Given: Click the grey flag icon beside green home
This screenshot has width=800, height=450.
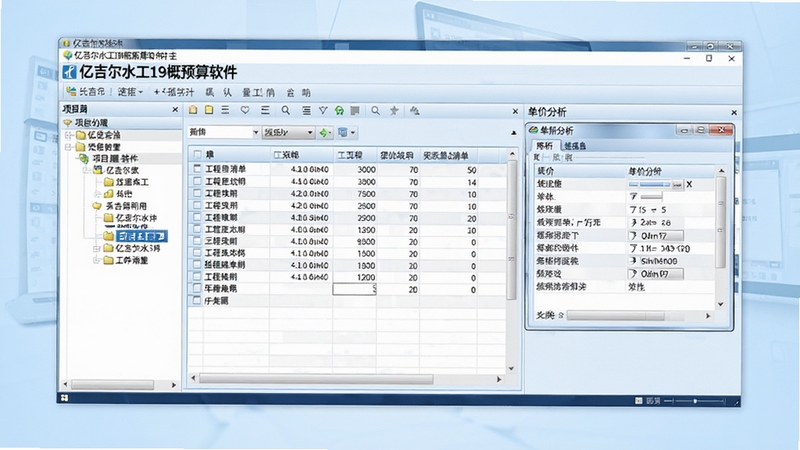Looking at the screenshot, I should pyautogui.click(x=355, y=110).
